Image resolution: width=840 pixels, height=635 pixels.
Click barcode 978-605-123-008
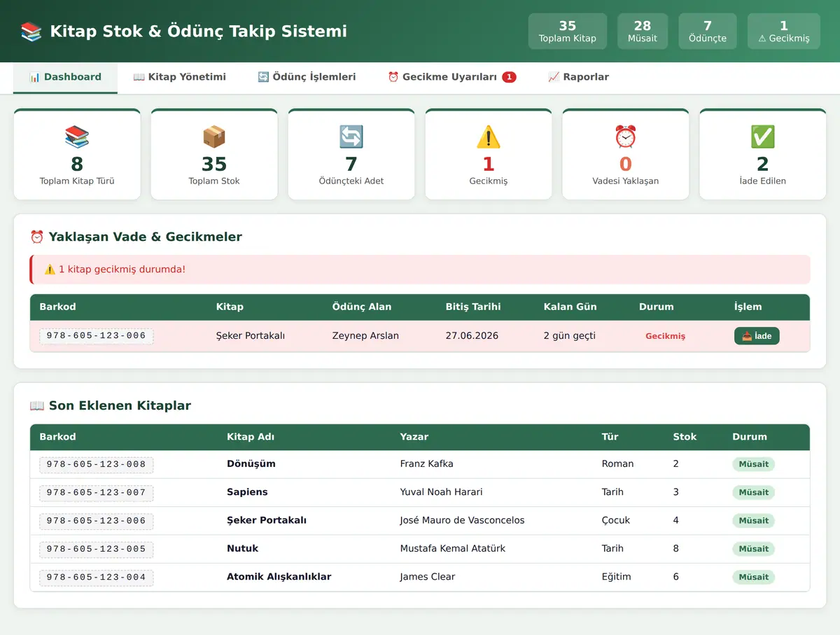point(97,464)
